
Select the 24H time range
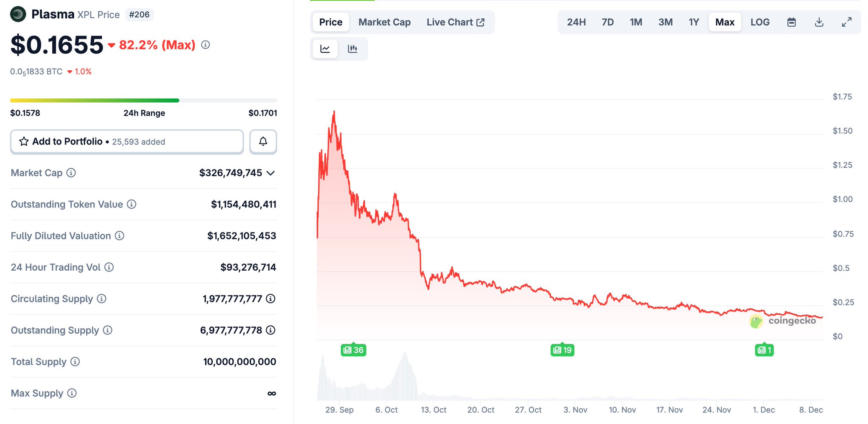(576, 22)
